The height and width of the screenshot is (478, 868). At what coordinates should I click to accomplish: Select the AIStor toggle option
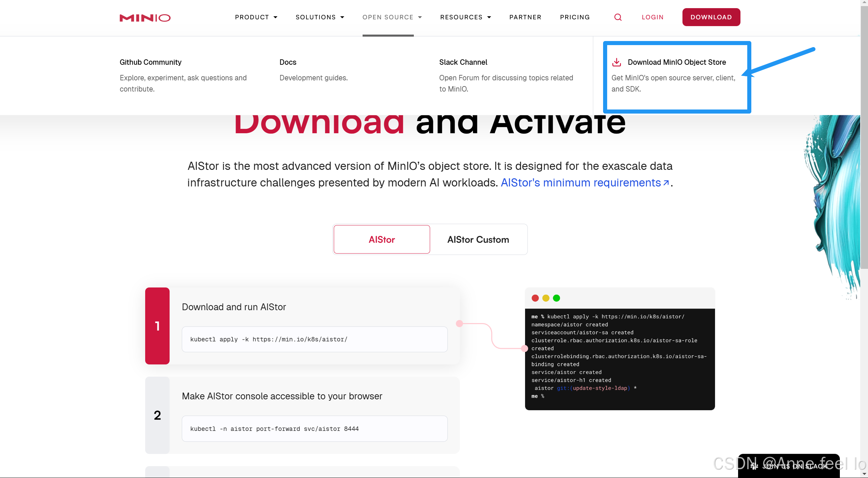click(x=382, y=239)
